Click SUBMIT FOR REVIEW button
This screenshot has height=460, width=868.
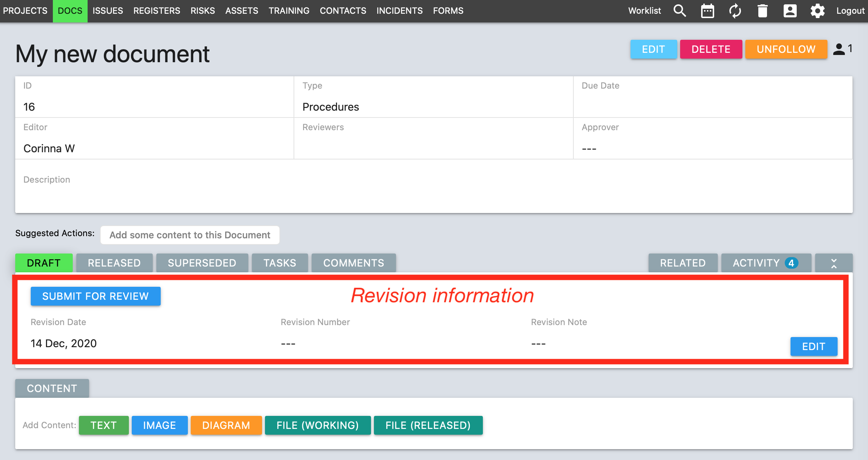click(x=96, y=296)
